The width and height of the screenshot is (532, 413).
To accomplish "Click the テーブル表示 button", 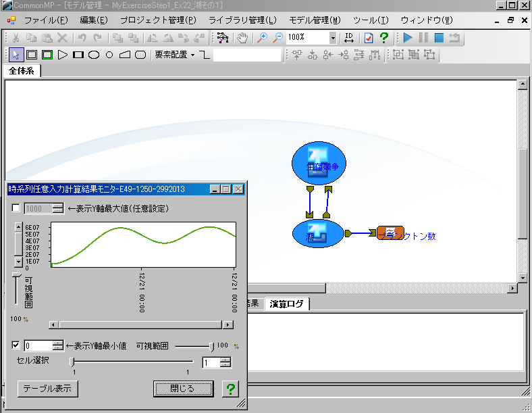I will (47, 389).
